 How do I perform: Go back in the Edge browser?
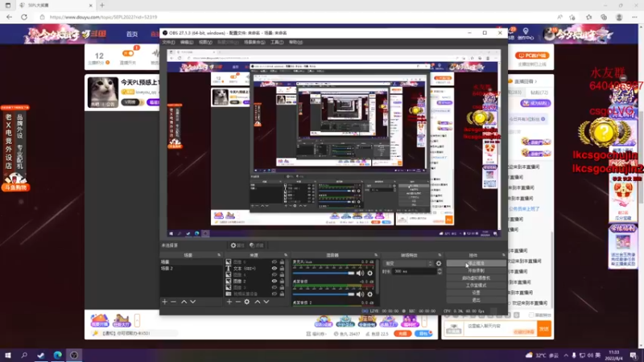click(x=9, y=17)
